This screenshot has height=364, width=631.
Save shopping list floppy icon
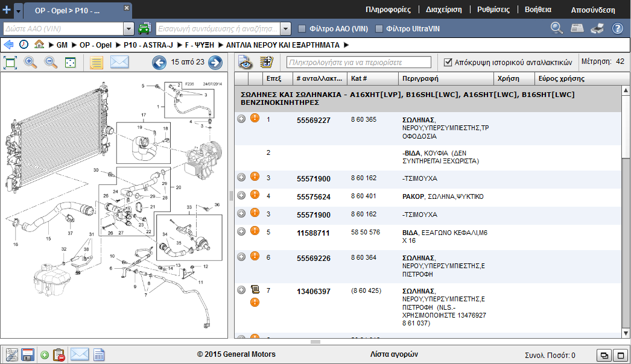[x=28, y=355]
